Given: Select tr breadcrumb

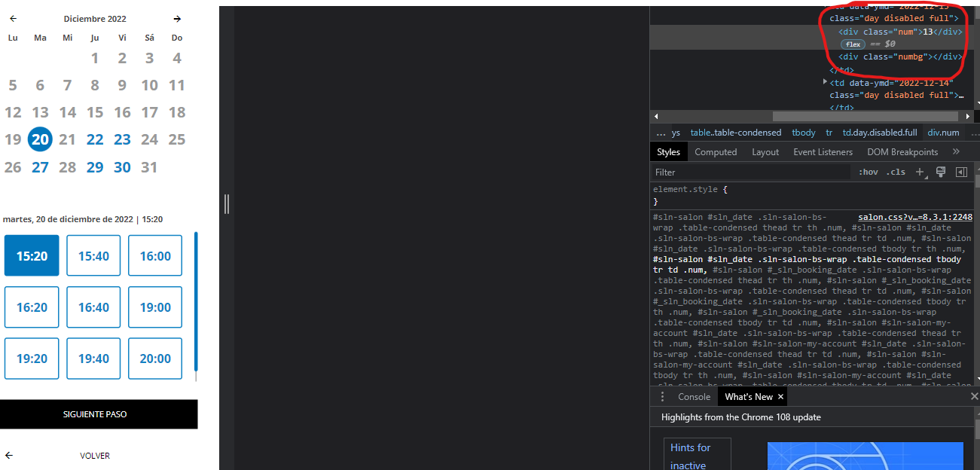Looking at the screenshot, I should pos(829,133).
